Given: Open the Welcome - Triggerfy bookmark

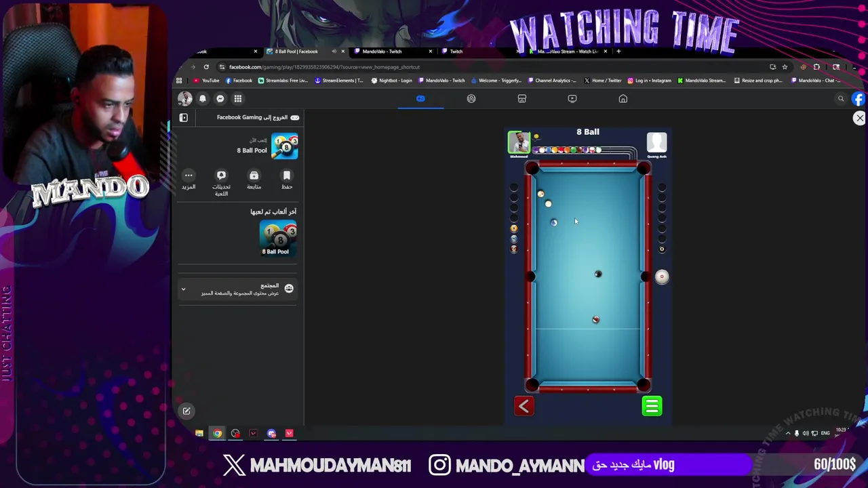Looking at the screenshot, I should point(496,81).
